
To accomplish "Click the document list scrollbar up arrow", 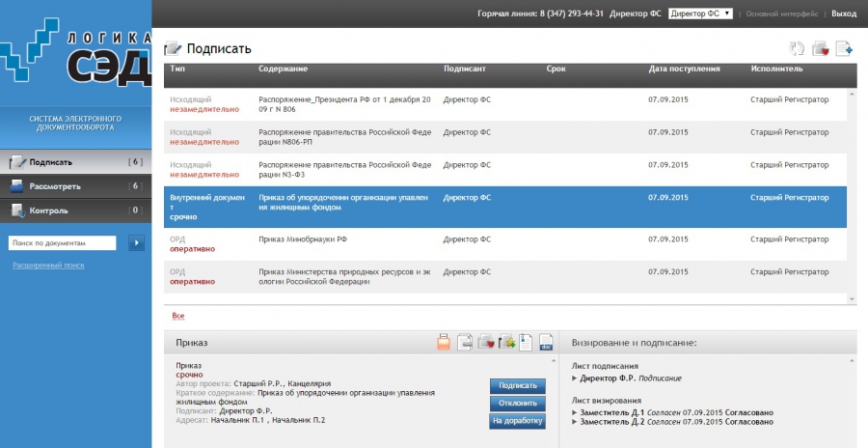I will click(852, 95).
